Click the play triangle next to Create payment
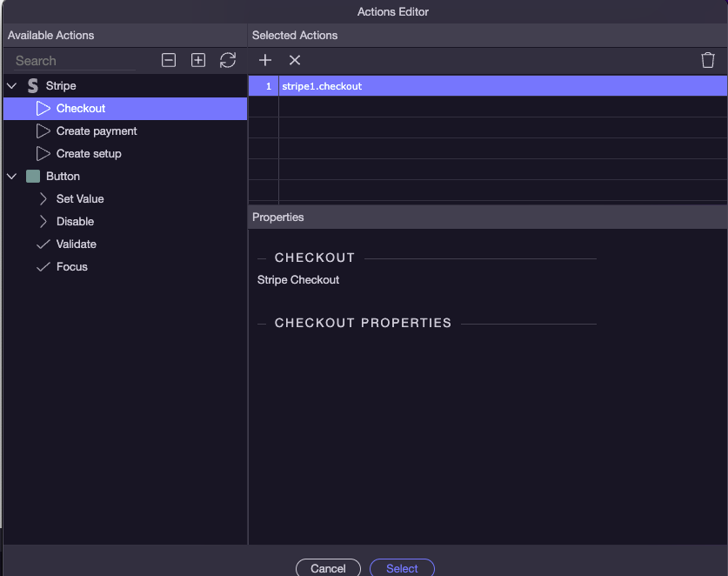The height and width of the screenshot is (576, 728). pos(43,131)
